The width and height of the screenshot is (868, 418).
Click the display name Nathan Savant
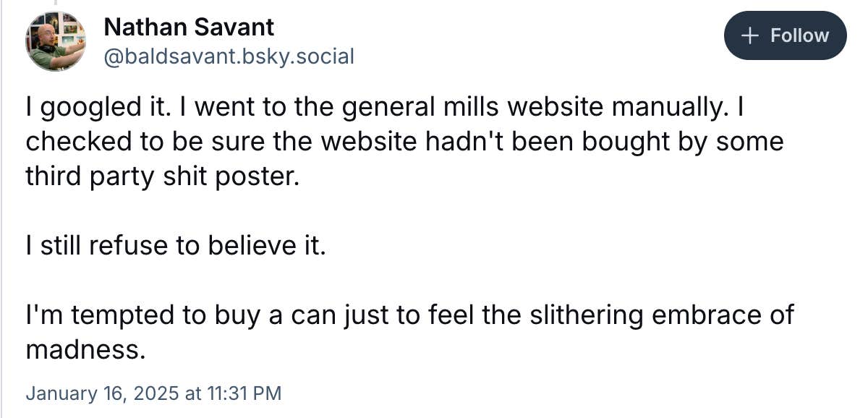point(189,27)
